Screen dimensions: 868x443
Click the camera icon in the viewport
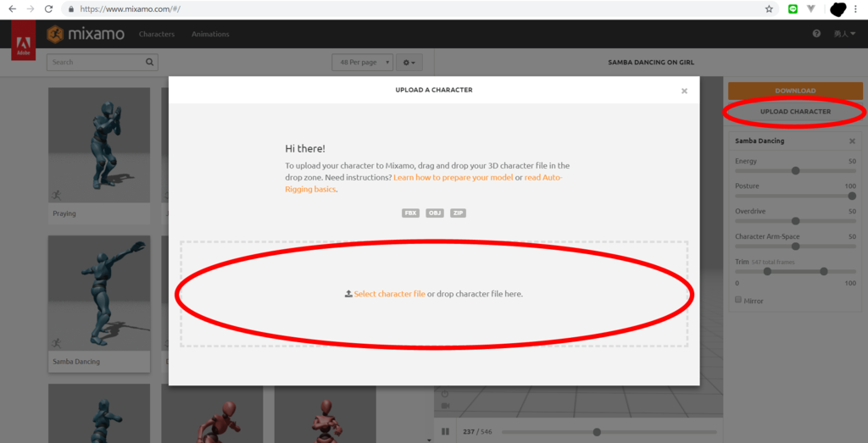(x=445, y=406)
